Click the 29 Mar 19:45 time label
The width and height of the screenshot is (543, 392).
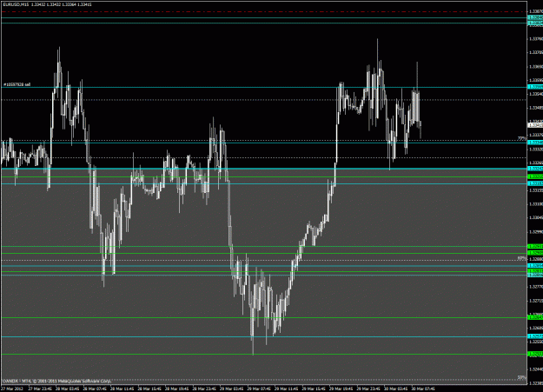341,389
